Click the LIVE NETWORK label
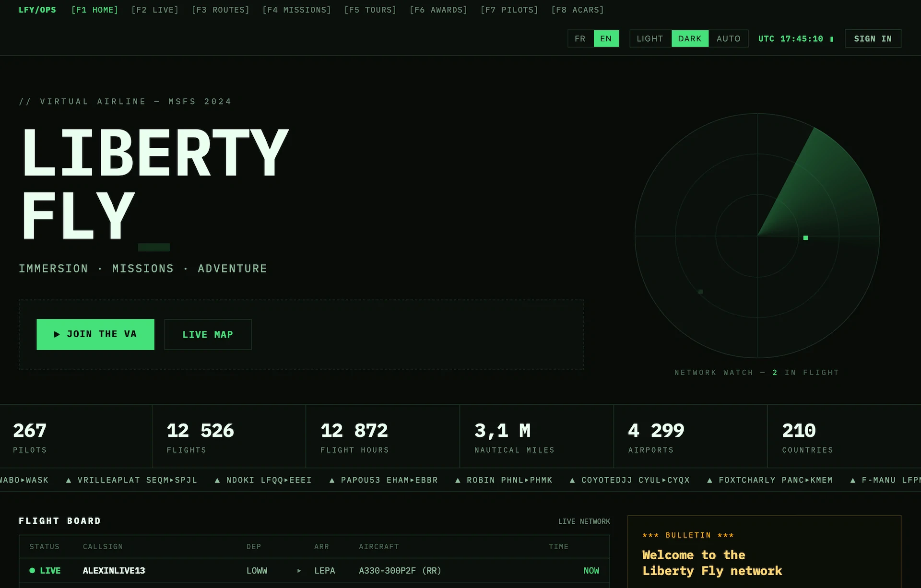 [x=584, y=521]
